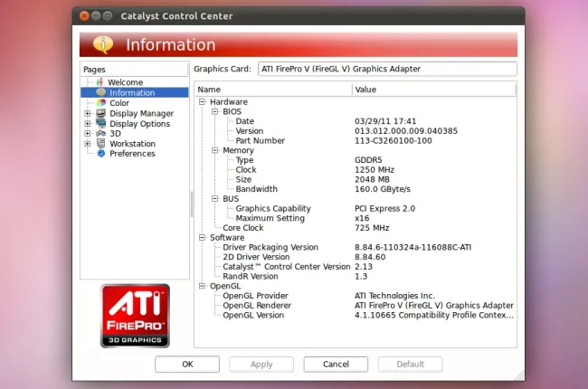
Task: Click the Default button
Action: click(411, 365)
